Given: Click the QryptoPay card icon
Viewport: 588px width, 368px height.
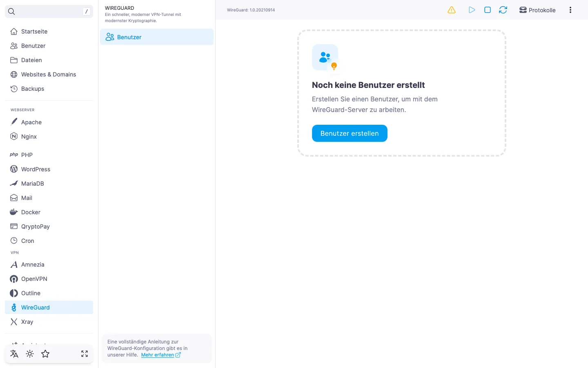Looking at the screenshot, I should [x=14, y=226].
